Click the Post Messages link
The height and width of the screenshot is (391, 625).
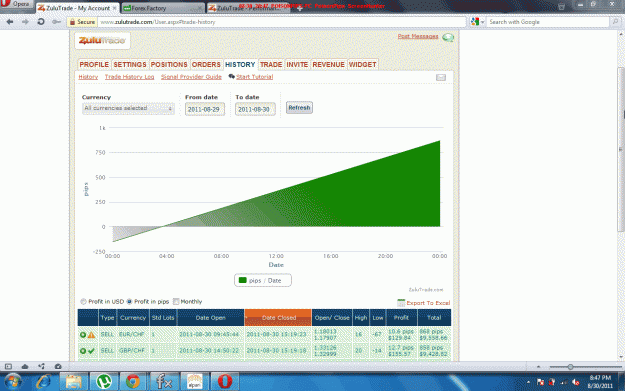[418, 36]
